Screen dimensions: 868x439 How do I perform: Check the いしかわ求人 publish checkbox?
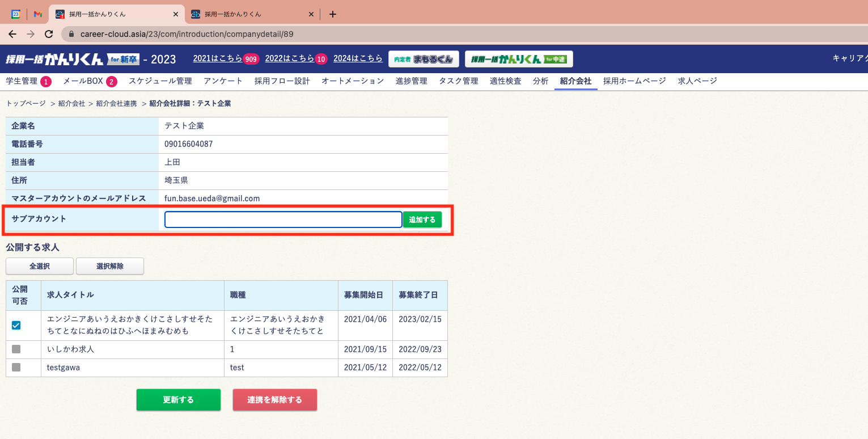16,349
